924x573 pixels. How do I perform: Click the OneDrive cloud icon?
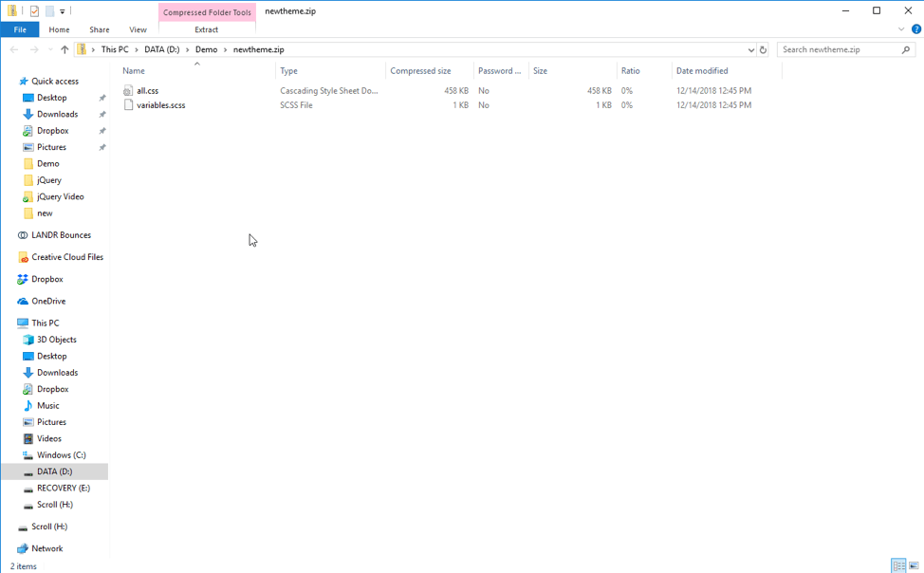23,302
